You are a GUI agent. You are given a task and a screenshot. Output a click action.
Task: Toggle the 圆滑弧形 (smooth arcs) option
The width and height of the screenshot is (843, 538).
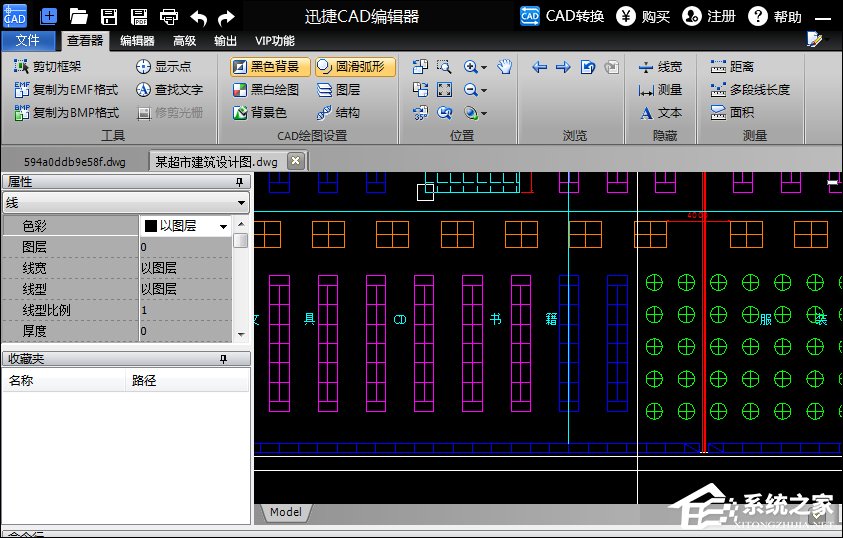pyautogui.click(x=355, y=67)
